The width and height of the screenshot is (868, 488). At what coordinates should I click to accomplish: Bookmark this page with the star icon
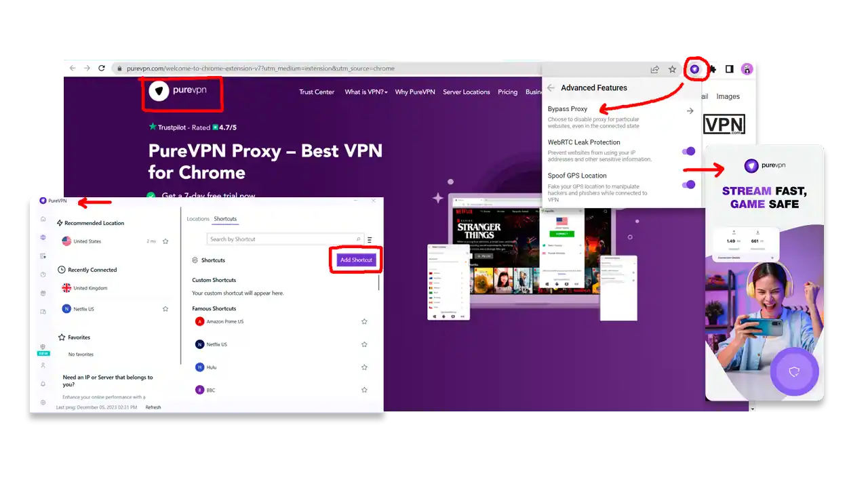[672, 68]
